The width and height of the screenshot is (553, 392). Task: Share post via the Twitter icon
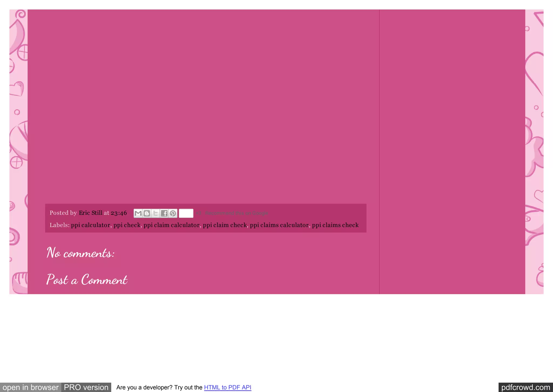click(x=156, y=213)
